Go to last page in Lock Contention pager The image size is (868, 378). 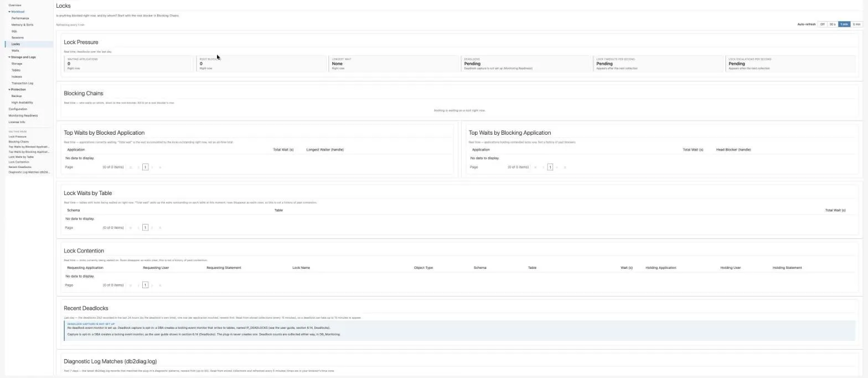click(160, 285)
